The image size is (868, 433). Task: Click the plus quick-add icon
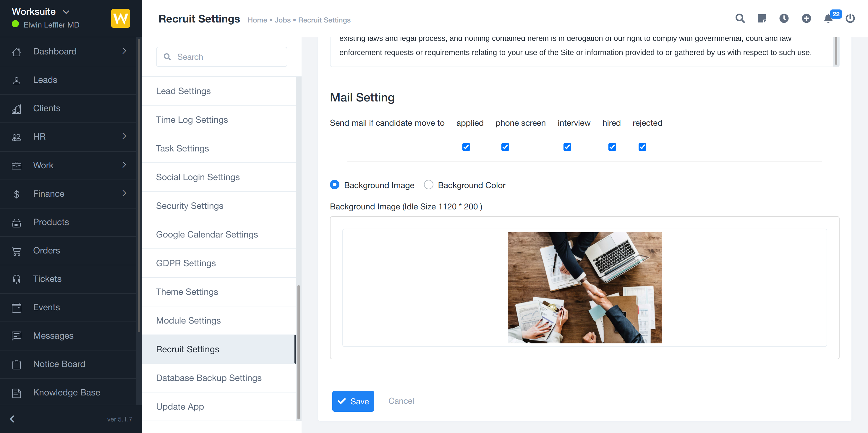coord(806,18)
